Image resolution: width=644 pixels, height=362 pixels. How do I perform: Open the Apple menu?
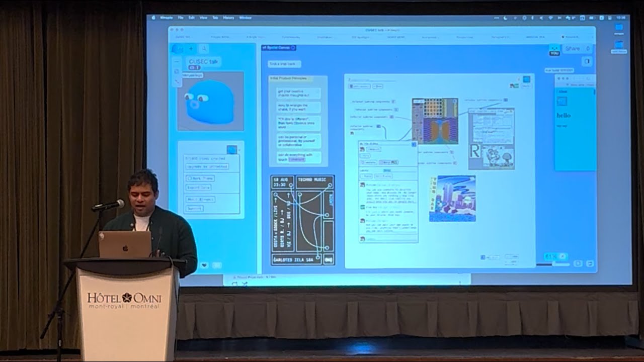click(x=154, y=18)
